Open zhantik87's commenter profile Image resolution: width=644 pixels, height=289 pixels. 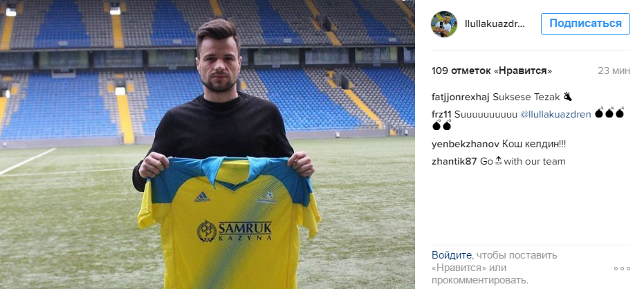click(x=454, y=161)
